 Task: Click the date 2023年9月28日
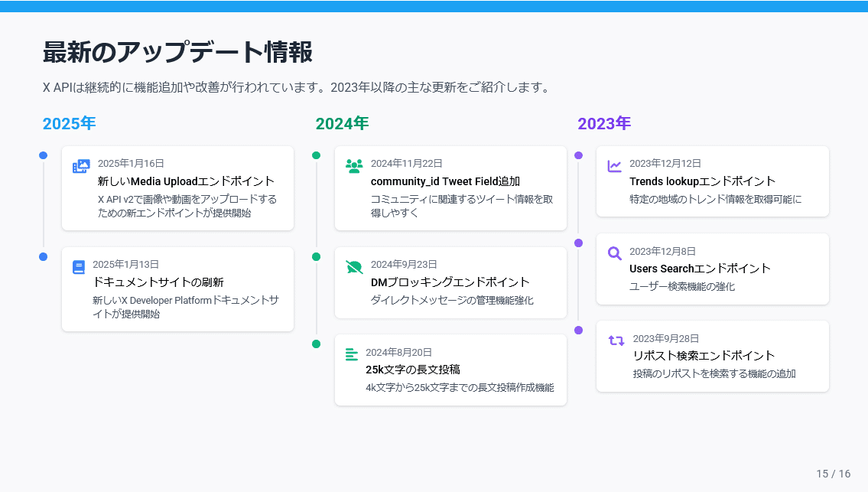[x=666, y=338]
